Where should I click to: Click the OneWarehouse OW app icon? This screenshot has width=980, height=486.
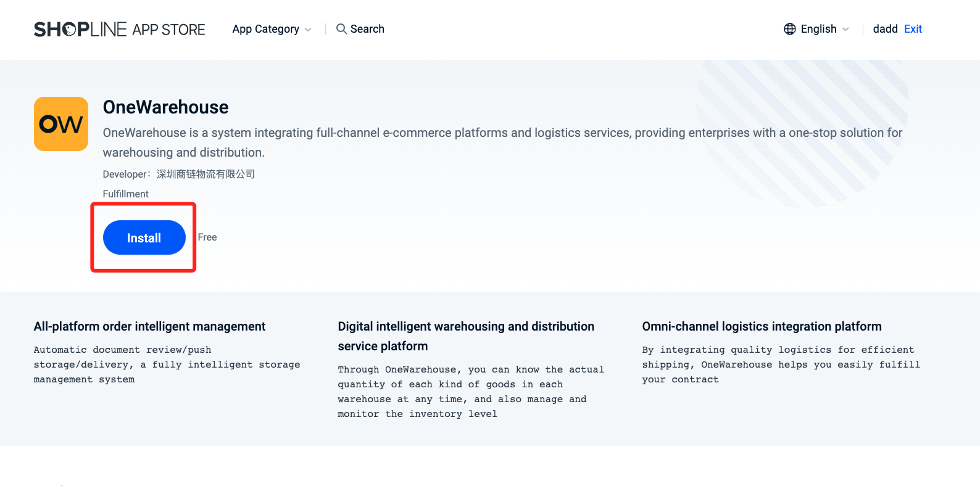tap(61, 124)
